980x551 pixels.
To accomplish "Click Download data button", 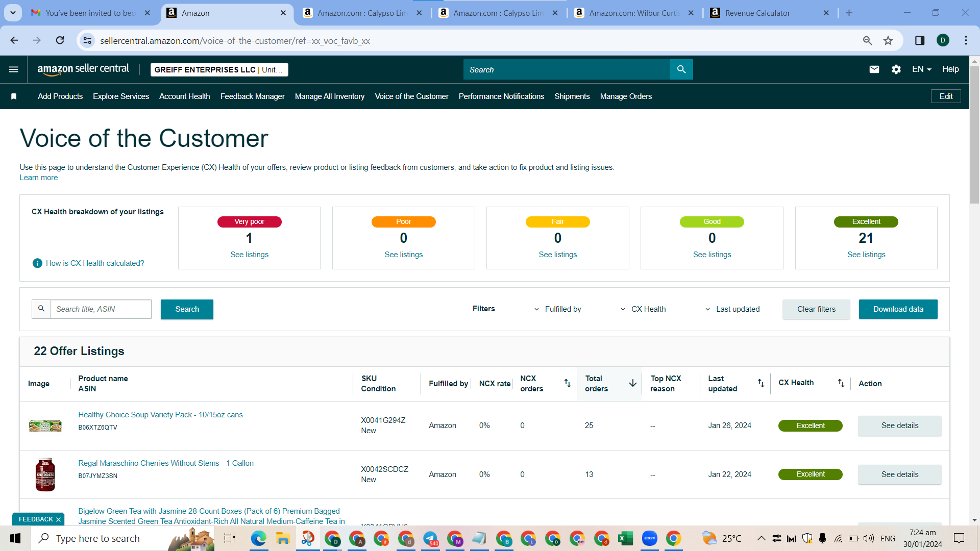I will pyautogui.click(x=898, y=309).
